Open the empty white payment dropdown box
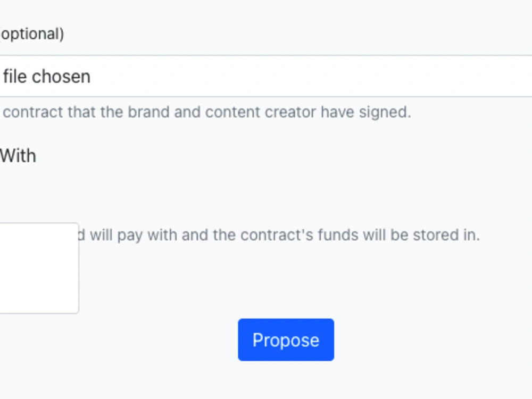Screen dimensions: 532x399 pyautogui.click(x=38, y=268)
